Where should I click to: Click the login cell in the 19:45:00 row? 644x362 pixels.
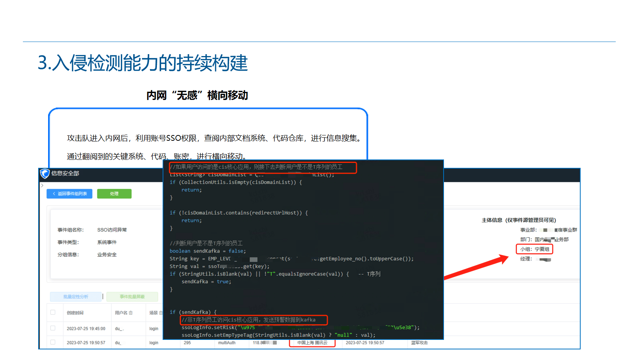pos(154,328)
